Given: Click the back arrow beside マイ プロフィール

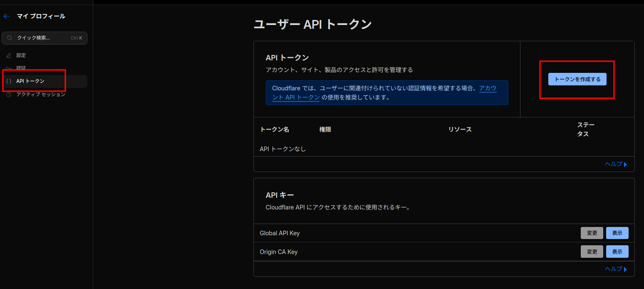Looking at the screenshot, I should click(x=6, y=16).
